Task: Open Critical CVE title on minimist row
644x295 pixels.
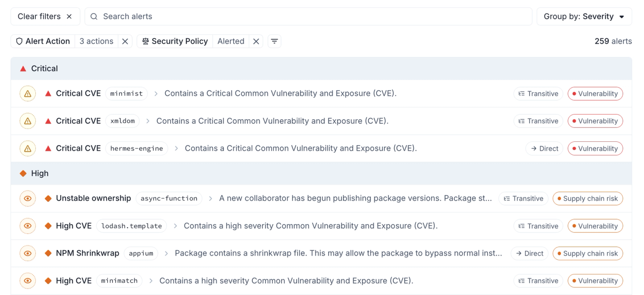Action: pos(78,93)
